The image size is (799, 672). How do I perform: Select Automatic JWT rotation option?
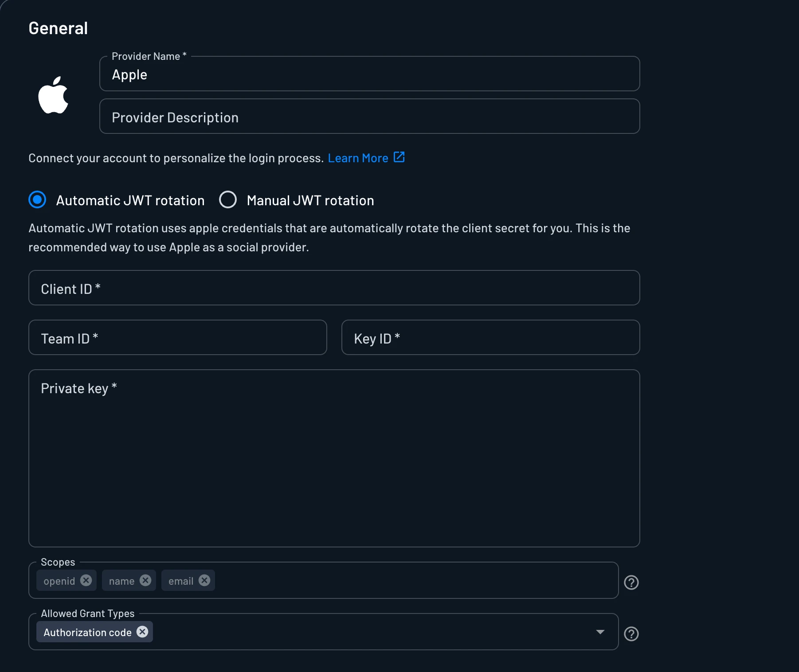(37, 199)
